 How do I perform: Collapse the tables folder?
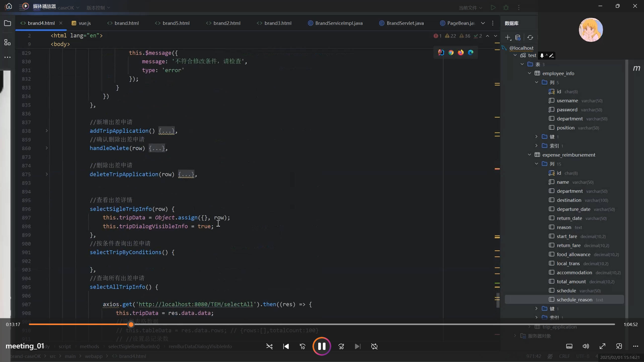[x=522, y=64]
